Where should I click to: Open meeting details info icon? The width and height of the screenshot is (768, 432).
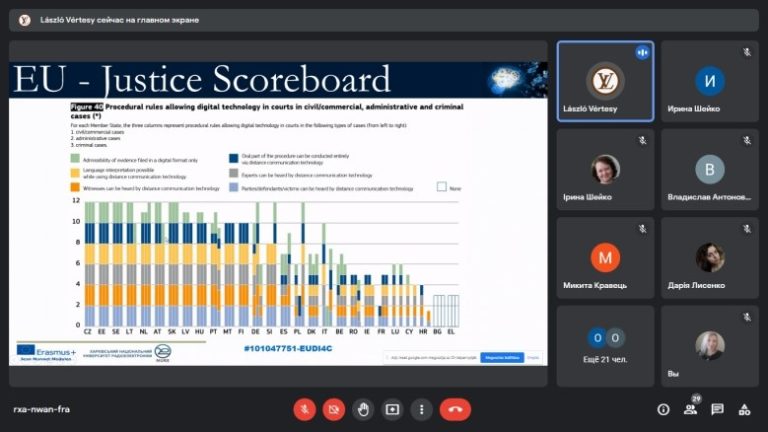(x=663, y=409)
